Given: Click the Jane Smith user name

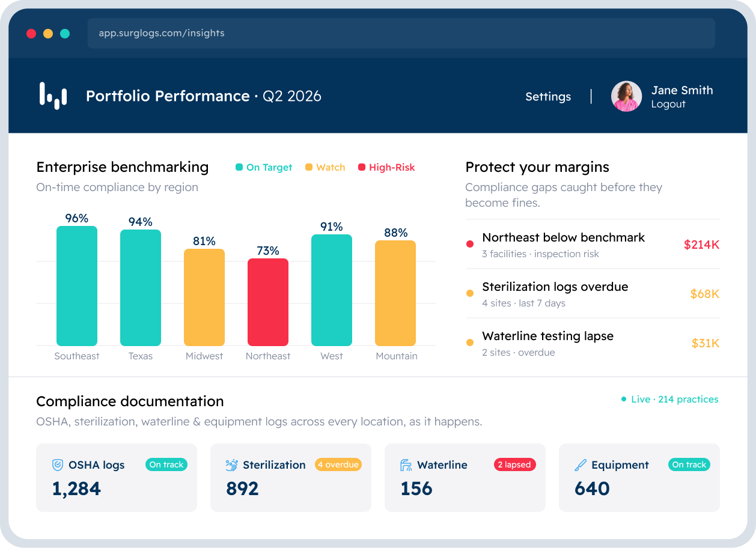Looking at the screenshot, I should pos(682,90).
